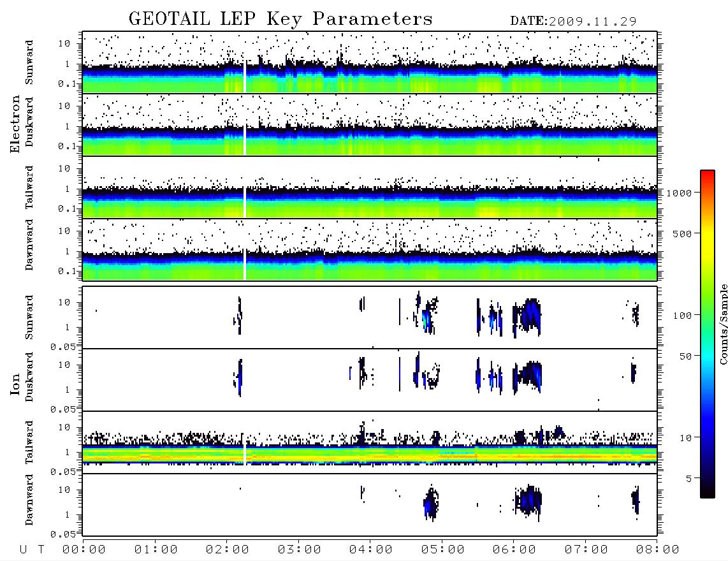
Task: Click the Ion "Tailward" panel label
Action: (29, 442)
